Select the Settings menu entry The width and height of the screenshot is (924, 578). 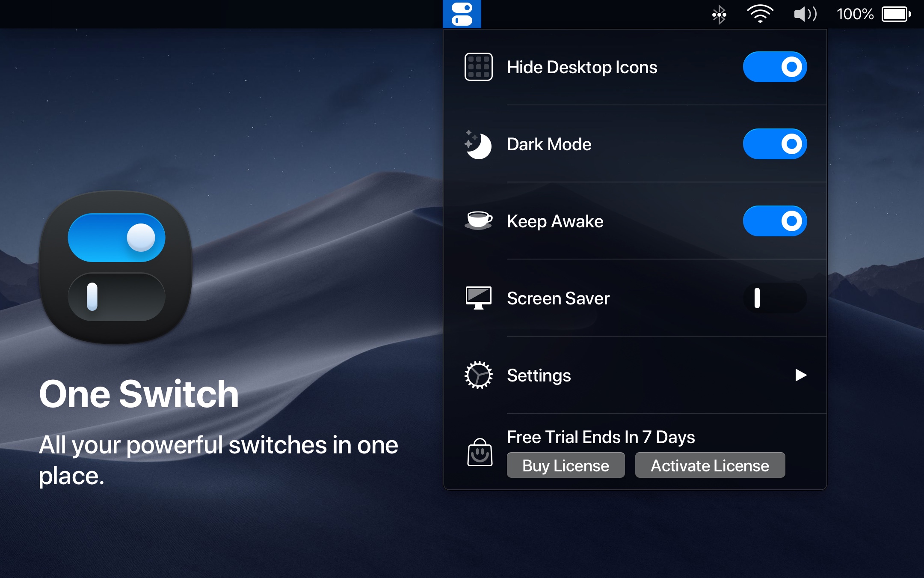click(x=539, y=375)
